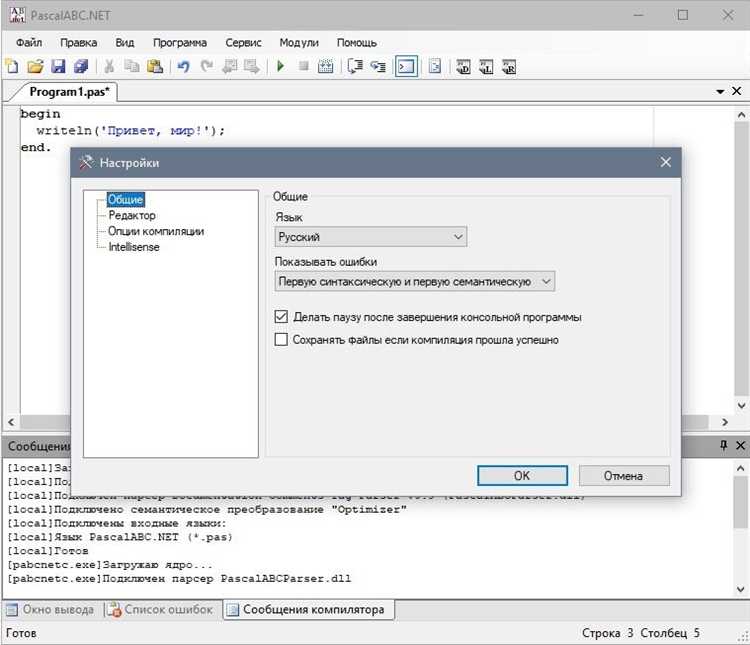Click the pin icon on messages panel
This screenshot has height=645, width=750.
pos(724,445)
